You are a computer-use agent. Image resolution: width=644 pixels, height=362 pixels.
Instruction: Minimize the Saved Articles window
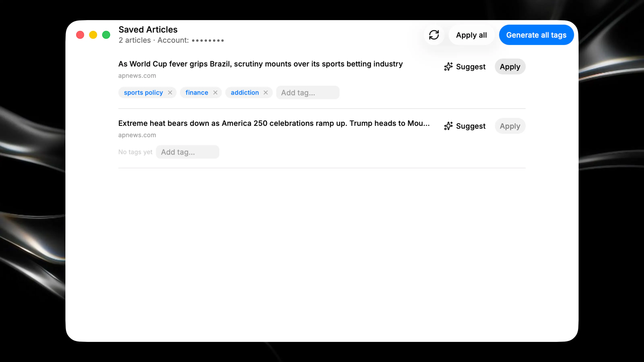click(93, 35)
